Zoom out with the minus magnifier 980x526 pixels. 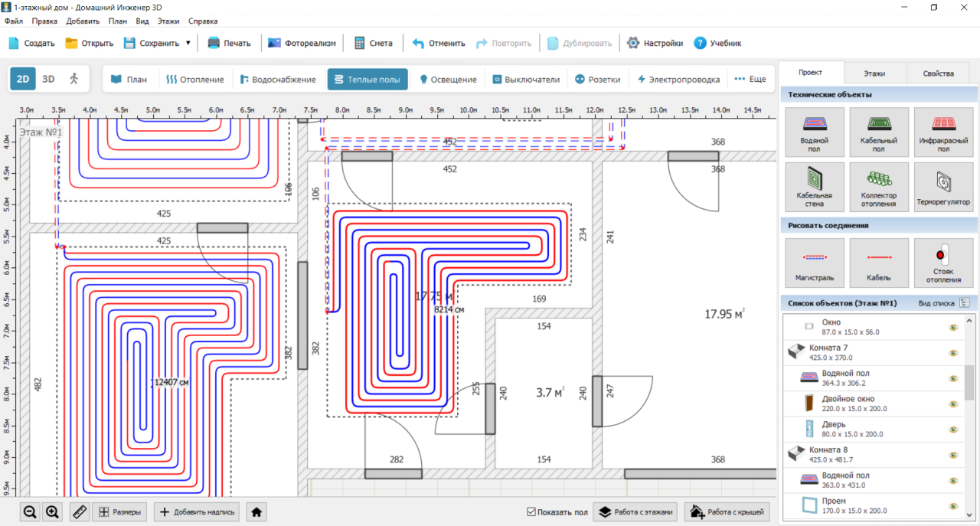point(30,512)
